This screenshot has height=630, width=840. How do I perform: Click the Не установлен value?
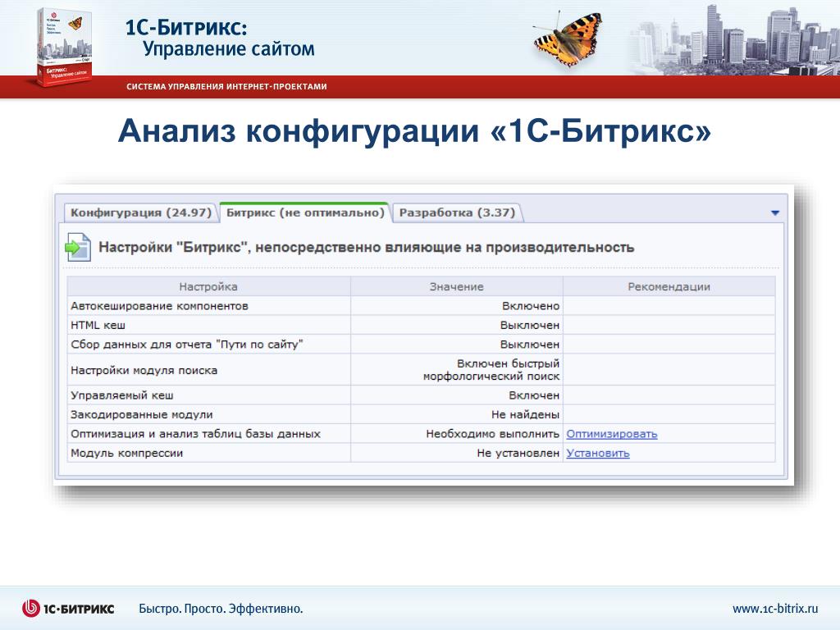point(518,453)
